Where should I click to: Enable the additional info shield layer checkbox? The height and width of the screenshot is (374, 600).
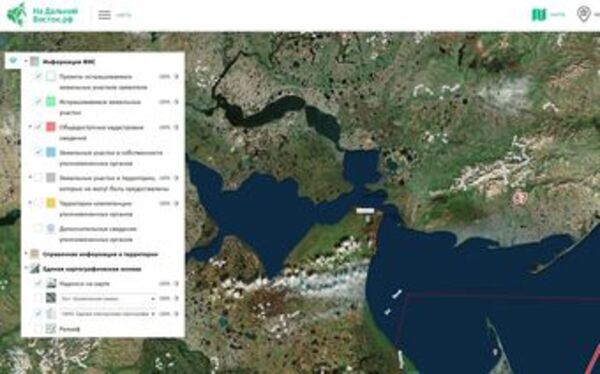[x=38, y=229]
